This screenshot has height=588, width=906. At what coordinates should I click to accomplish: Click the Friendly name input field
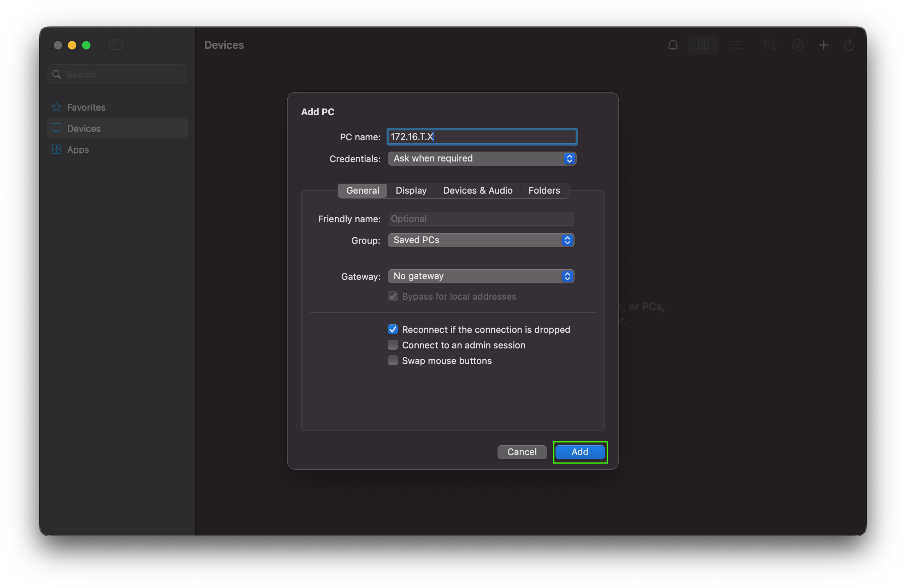click(x=481, y=219)
